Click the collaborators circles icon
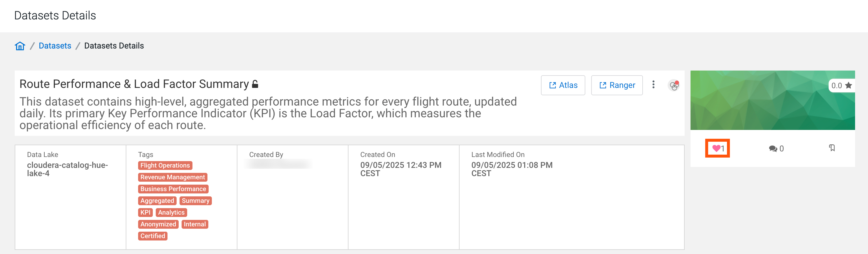Screen dimensions: 868x254 click(x=673, y=86)
